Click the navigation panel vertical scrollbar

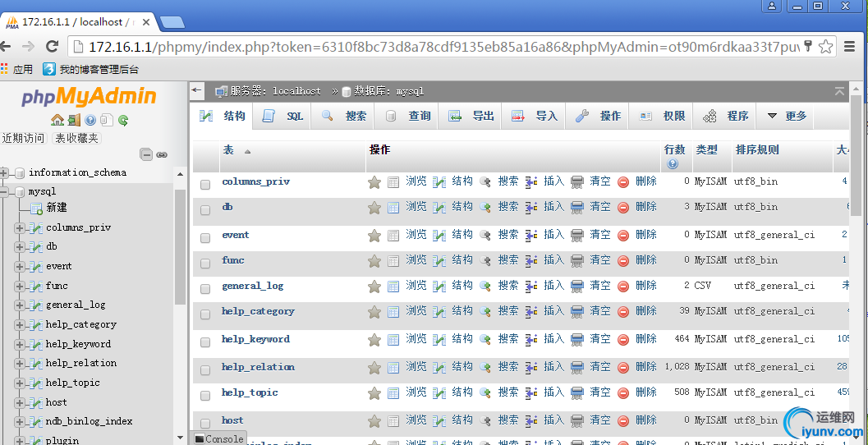pyautogui.click(x=180, y=246)
